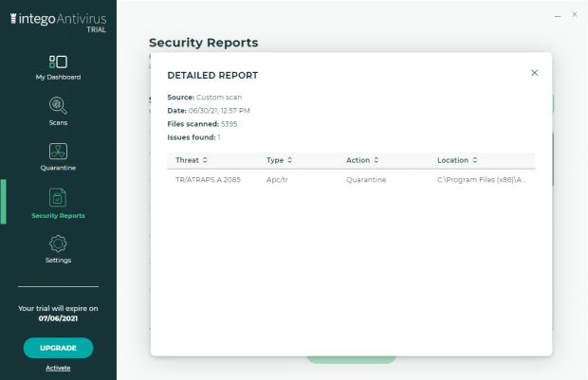Select the My Dashboard menu label
Viewport: 588px width, 380px height.
coord(58,77)
